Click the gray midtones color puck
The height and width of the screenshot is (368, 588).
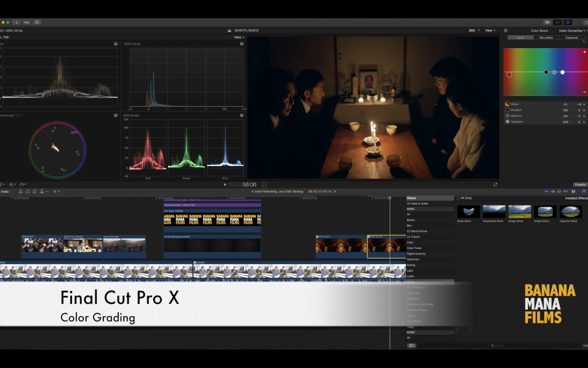pyautogui.click(x=554, y=72)
